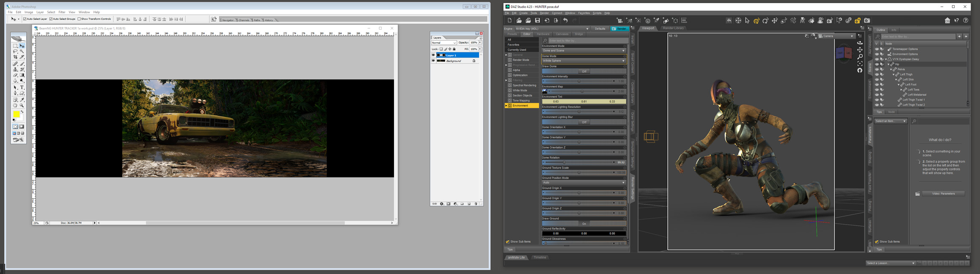Toggle visibility of Tonemapper Options node
This screenshot has width=980, height=274.
click(x=877, y=49)
